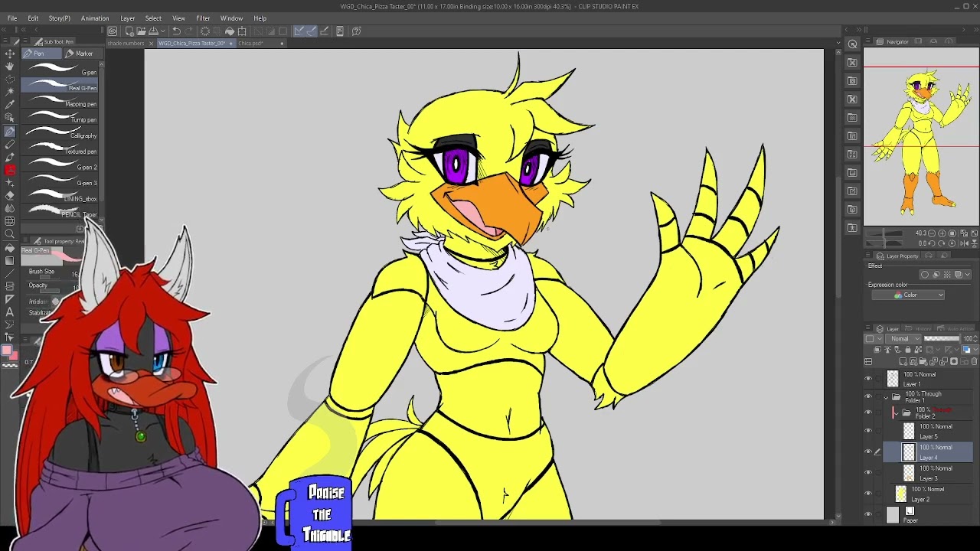Click the main drawing color swatch
The width and height of the screenshot is (980, 551).
click(x=7, y=350)
